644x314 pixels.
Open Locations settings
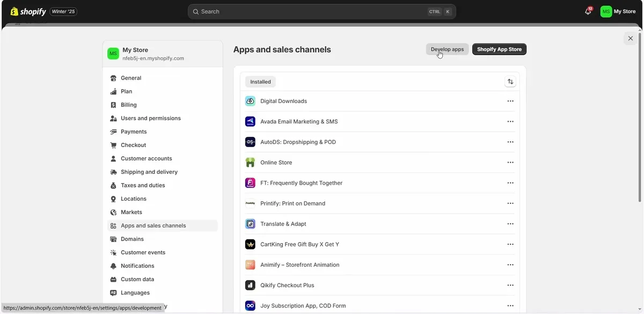[x=163, y=199]
